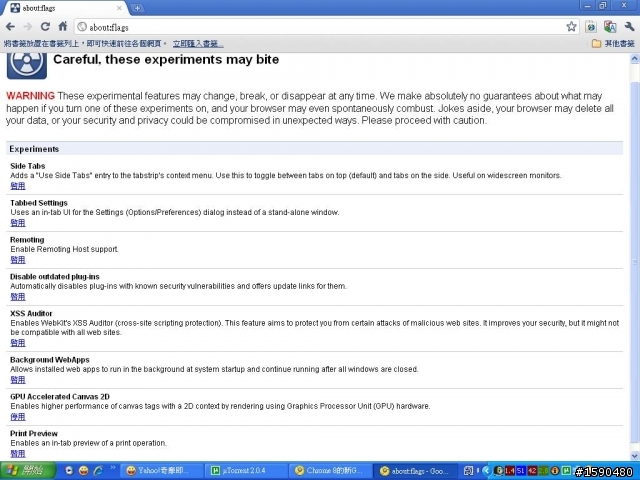Enable the Remoting experiment

click(18, 260)
